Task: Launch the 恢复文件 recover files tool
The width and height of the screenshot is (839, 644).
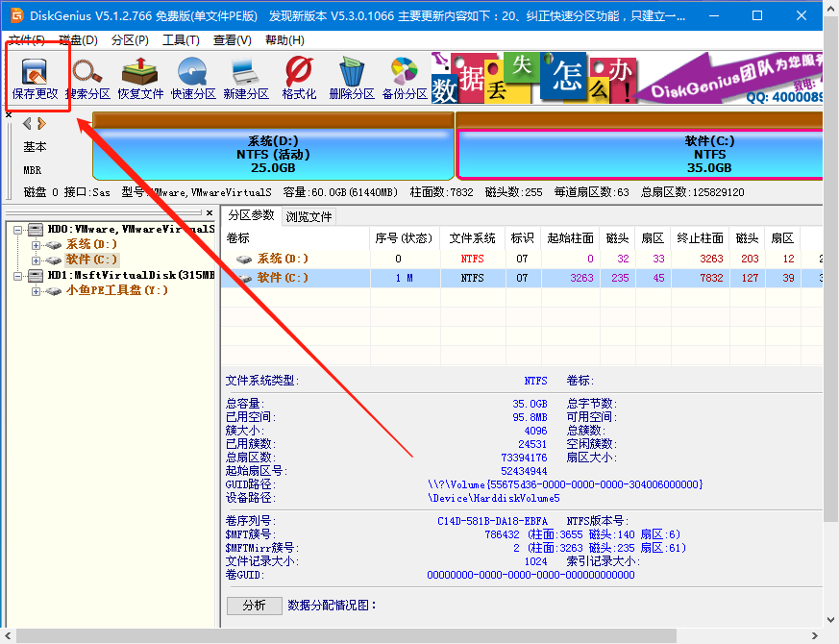Action: (140, 78)
